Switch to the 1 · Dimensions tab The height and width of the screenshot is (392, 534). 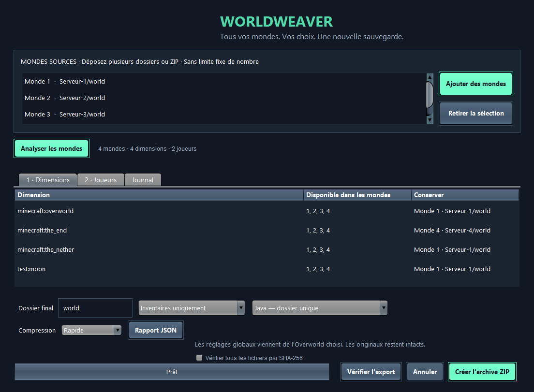48,180
